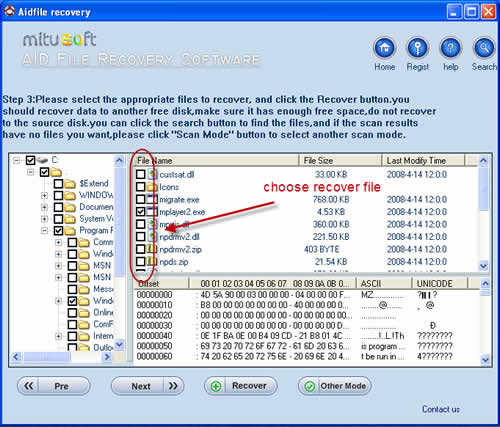Screen dimensions: 500x427
Task: Check the npds.zip checkbox
Action: [141, 262]
